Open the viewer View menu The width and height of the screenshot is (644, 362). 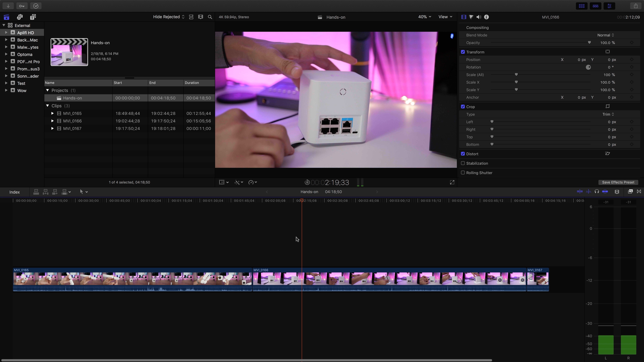[x=445, y=17]
